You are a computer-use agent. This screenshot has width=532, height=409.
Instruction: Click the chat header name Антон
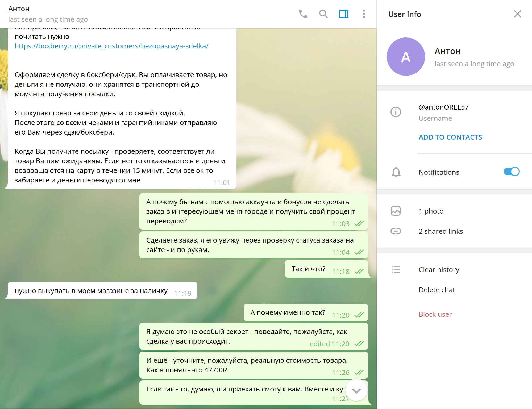19,9
